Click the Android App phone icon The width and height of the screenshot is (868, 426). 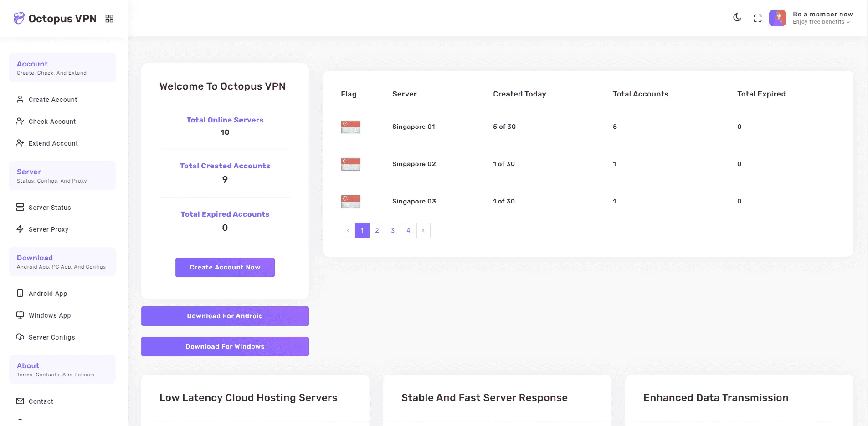20,293
